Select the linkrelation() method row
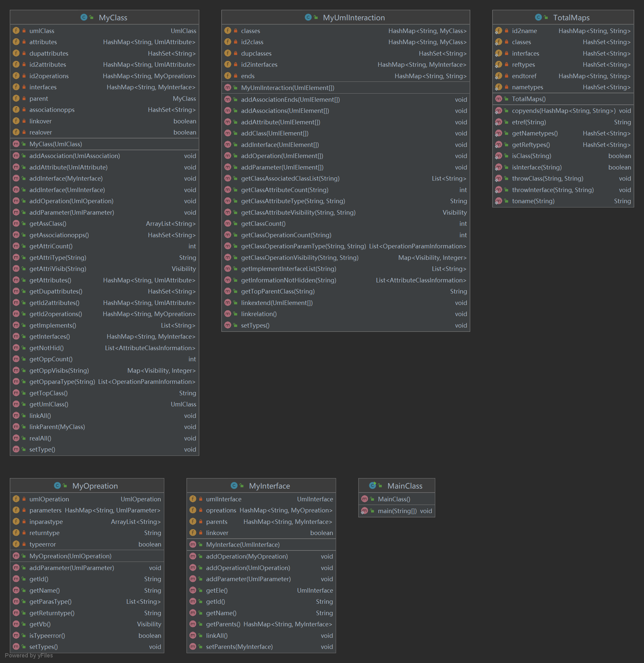This screenshot has height=663, width=644. coord(259,314)
